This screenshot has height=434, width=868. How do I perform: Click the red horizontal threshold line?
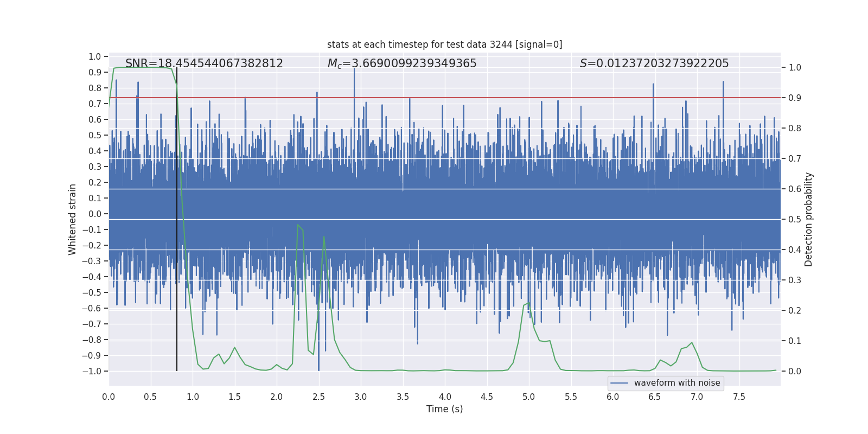click(x=444, y=98)
